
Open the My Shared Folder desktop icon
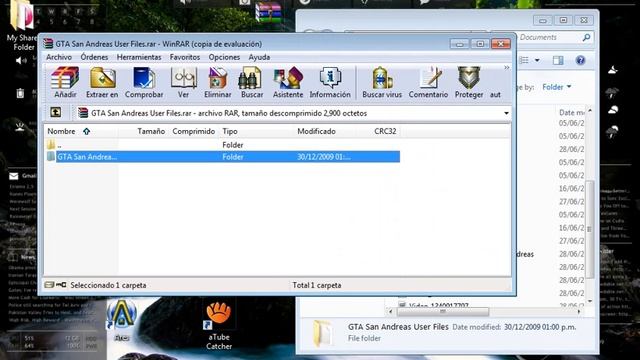[x=22, y=25]
